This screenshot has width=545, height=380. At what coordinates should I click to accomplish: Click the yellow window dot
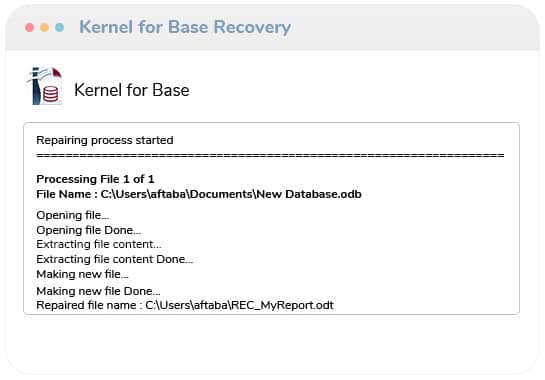(x=44, y=27)
